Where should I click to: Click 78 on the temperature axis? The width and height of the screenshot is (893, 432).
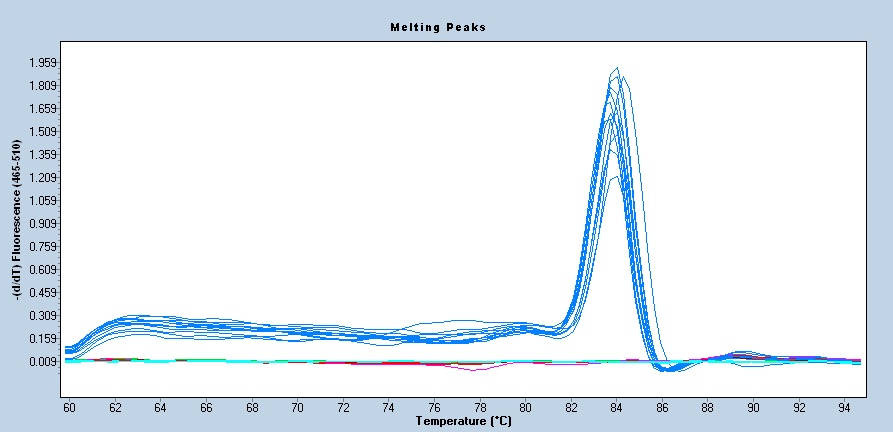point(480,408)
